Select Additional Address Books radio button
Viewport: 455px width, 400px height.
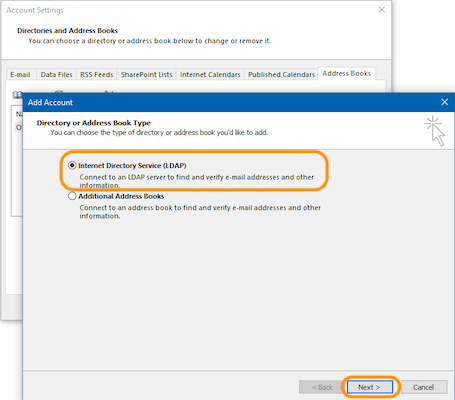point(72,196)
